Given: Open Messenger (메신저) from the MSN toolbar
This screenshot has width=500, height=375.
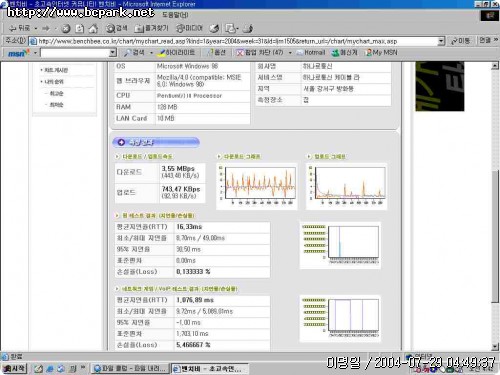Looking at the screenshot, I should click(345, 52).
